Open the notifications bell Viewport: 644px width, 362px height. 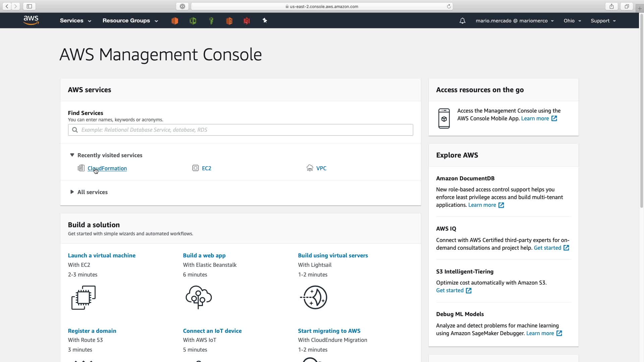click(x=462, y=21)
